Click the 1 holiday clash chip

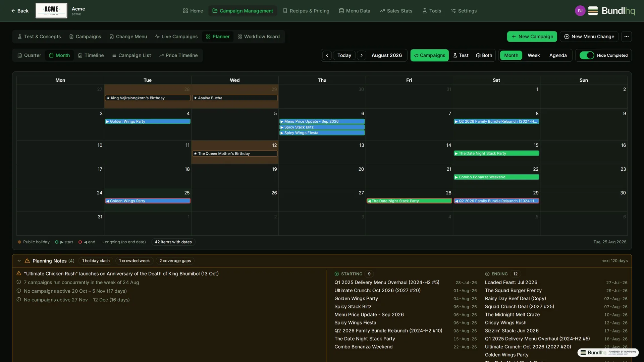point(96,261)
